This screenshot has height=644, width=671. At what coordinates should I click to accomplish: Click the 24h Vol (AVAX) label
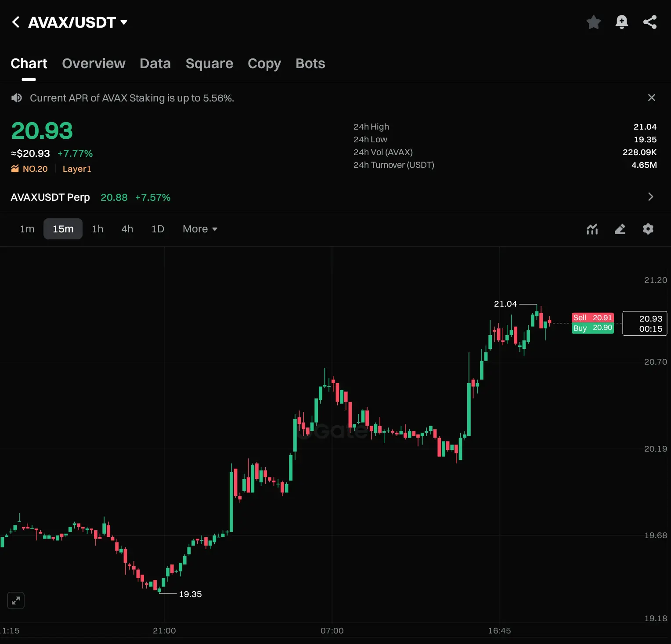383,152
